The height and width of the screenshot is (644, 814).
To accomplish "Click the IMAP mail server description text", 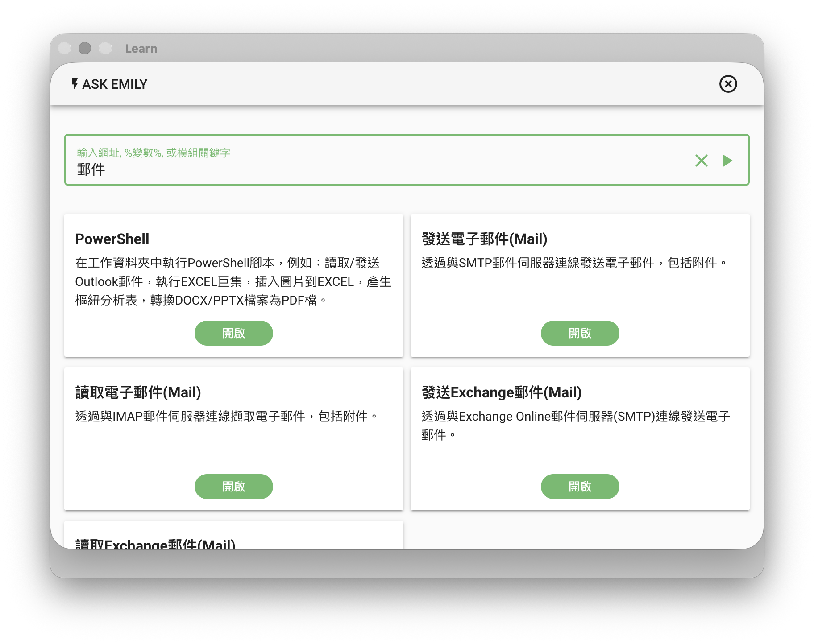I will click(226, 417).
